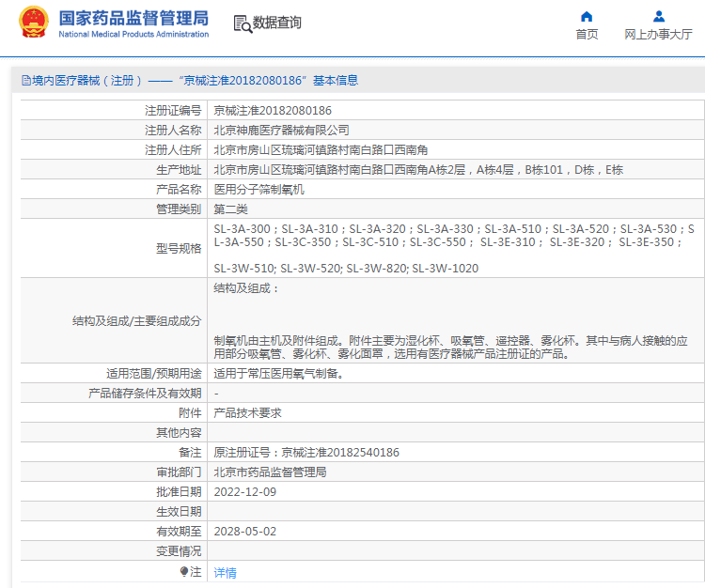Click the 管理类别 value 第二类
Viewport: 705px width, 588px height.
click(230, 209)
